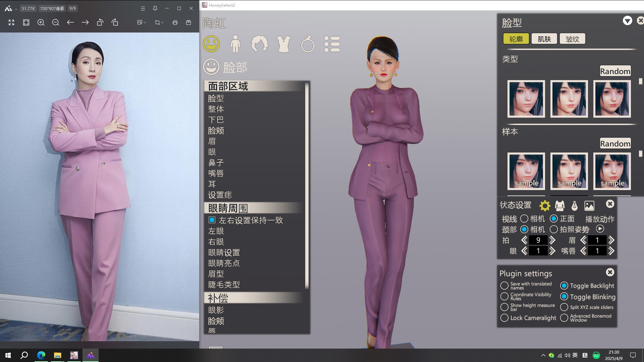Viewport: 644px width, 362px height.
Task: Enable Lock Cameralight option
Action: coord(504,318)
